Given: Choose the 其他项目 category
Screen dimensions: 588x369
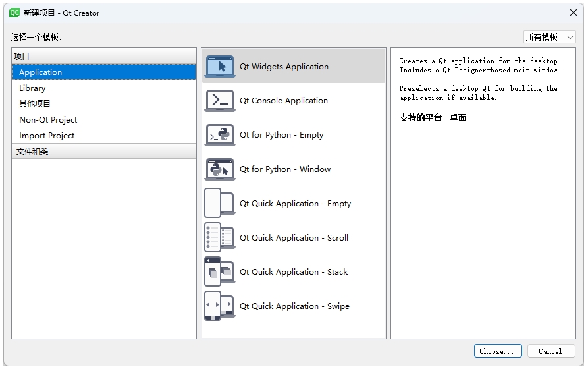Looking at the screenshot, I should click(104, 103).
